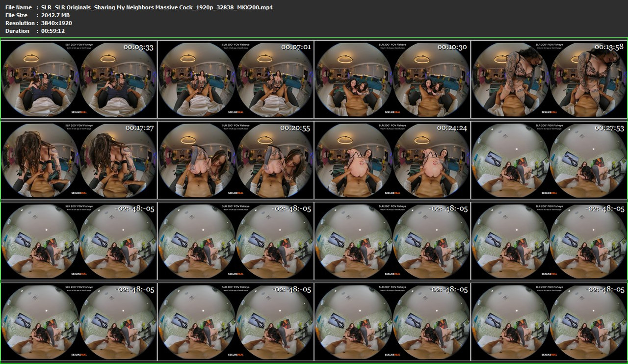Click the file size value 2042.7 MB
This screenshot has height=364, width=628.
tap(55, 15)
